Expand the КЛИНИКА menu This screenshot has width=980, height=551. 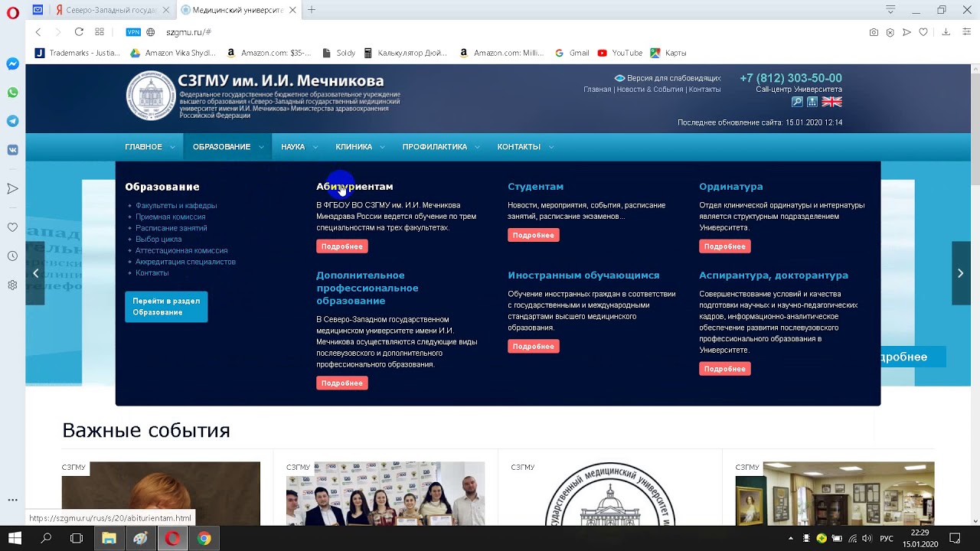click(x=360, y=146)
